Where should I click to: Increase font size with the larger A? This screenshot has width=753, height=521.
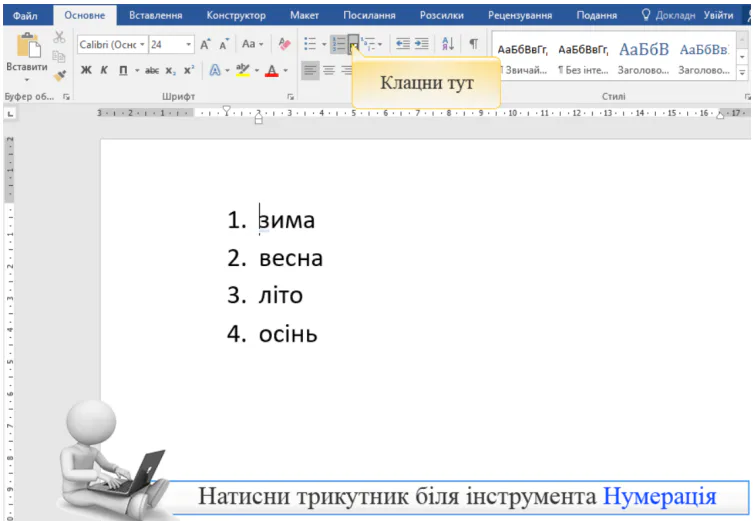pyautogui.click(x=205, y=45)
